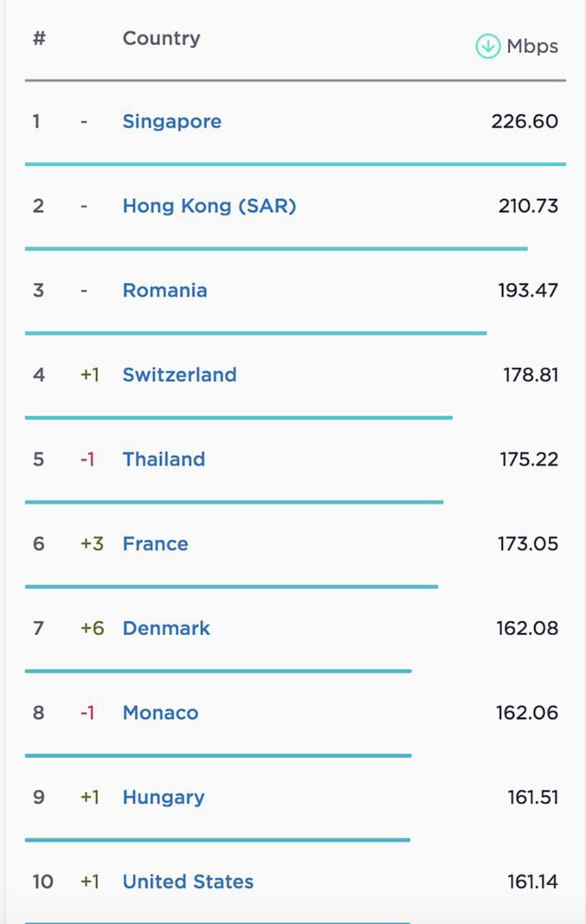586x924 pixels.
Task: Click the speed bar under Romania
Action: [256, 333]
